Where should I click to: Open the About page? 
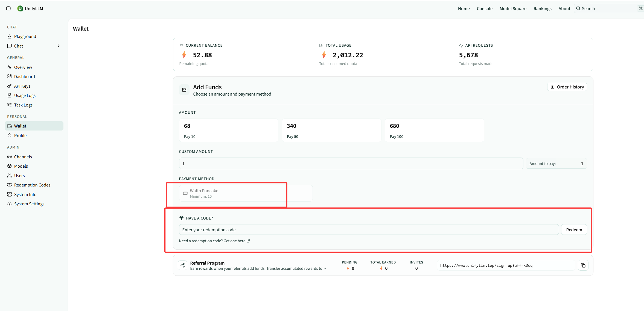pyautogui.click(x=564, y=8)
